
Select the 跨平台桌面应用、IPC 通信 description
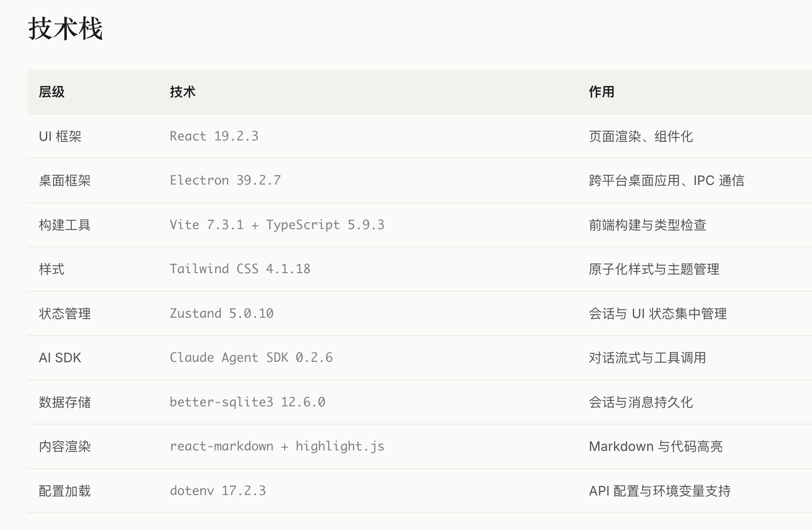pos(666,180)
